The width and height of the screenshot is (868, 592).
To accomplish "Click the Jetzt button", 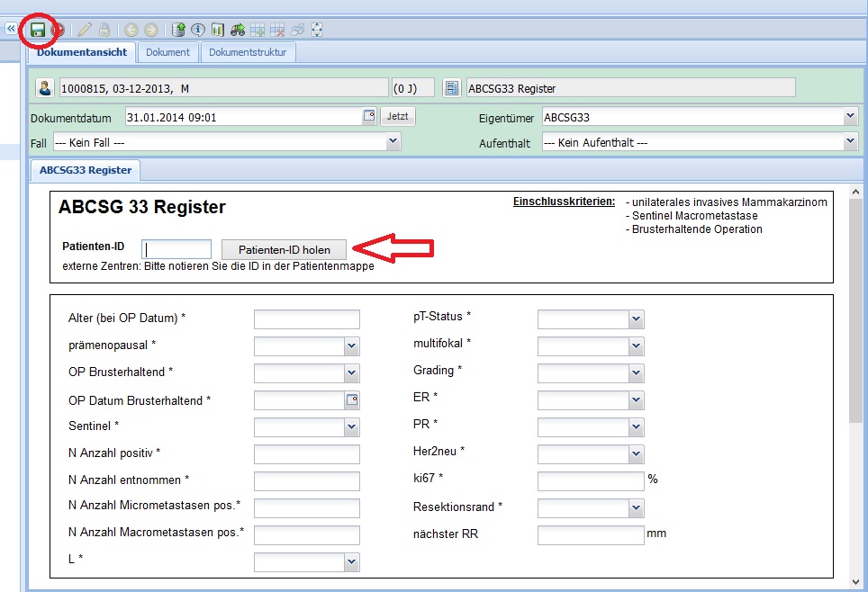I will pyautogui.click(x=397, y=117).
